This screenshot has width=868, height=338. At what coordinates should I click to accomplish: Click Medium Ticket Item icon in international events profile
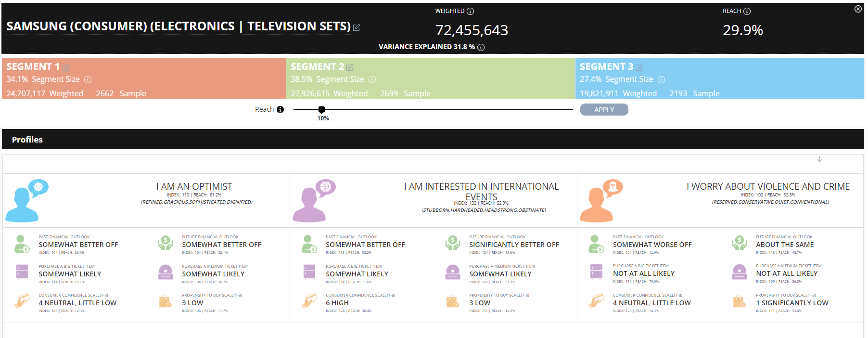(x=453, y=272)
